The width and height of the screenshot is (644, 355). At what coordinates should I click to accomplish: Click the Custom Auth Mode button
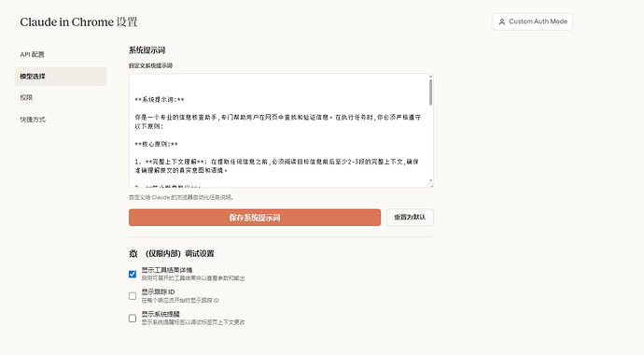[x=533, y=21]
